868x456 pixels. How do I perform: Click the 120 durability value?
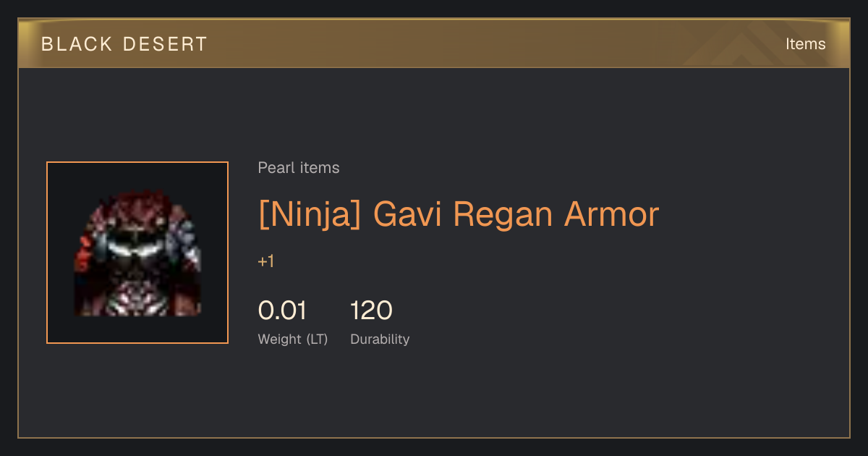pos(371,311)
